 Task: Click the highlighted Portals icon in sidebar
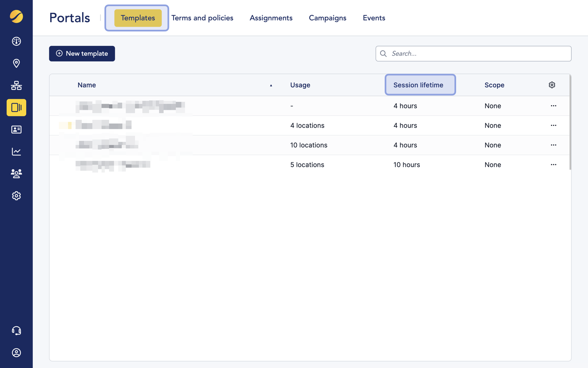click(16, 108)
